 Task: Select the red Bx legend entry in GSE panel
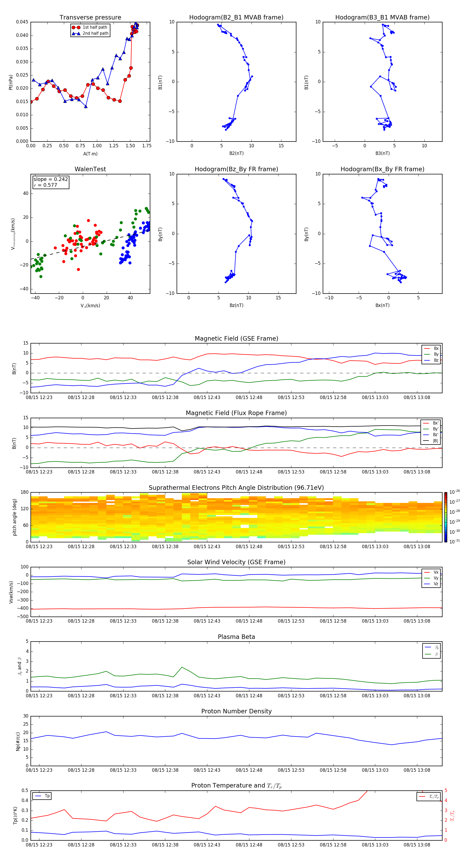click(431, 349)
